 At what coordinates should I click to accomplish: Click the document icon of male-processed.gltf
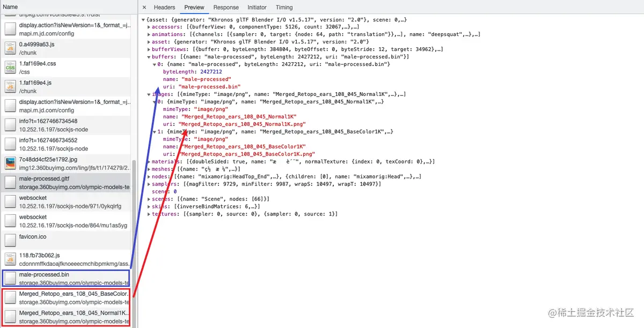[10, 183]
